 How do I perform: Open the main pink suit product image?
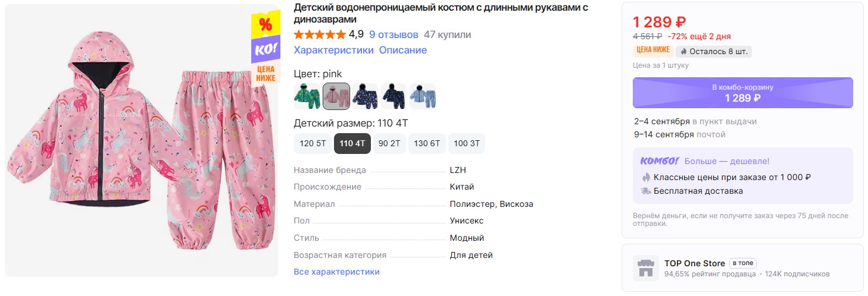tap(142, 141)
